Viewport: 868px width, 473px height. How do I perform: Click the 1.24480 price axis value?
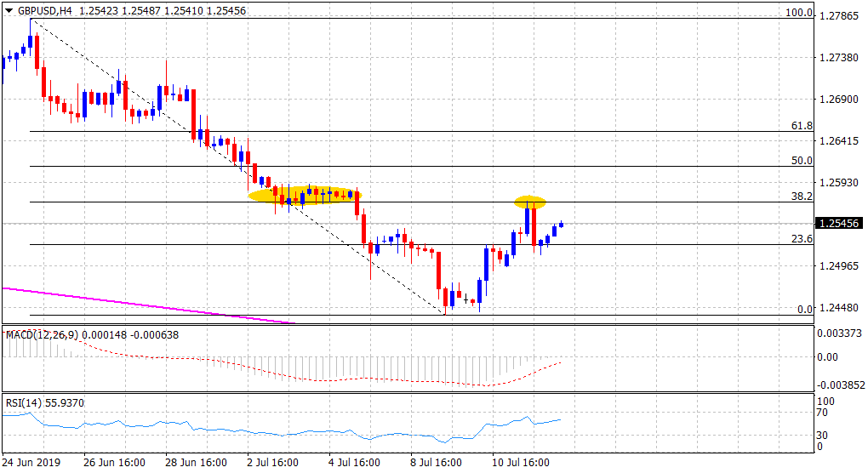[839, 308]
